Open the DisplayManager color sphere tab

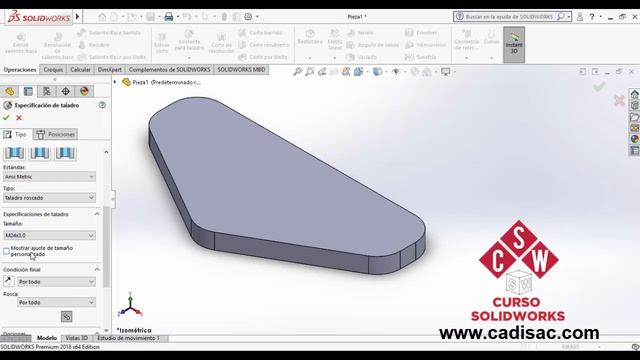[84, 91]
